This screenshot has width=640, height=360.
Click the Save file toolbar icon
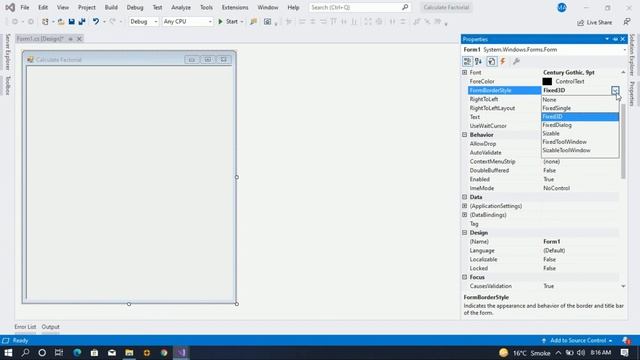tap(71, 22)
